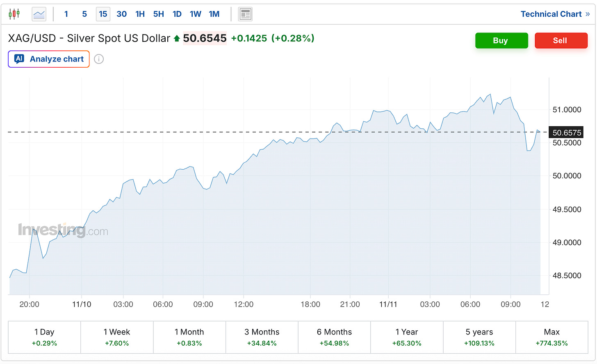Select the 1D interval
The height and width of the screenshot is (364, 597).
177,14
